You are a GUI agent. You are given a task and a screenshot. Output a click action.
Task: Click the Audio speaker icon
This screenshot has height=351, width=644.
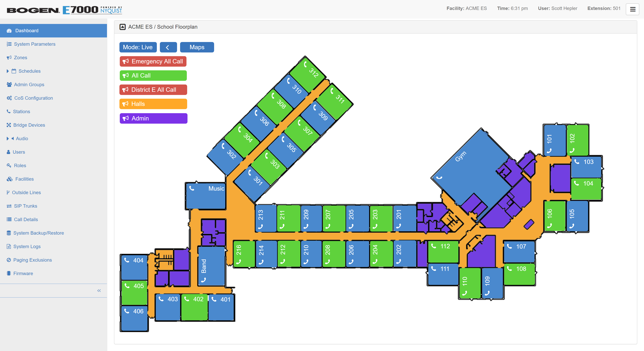[x=12, y=138]
